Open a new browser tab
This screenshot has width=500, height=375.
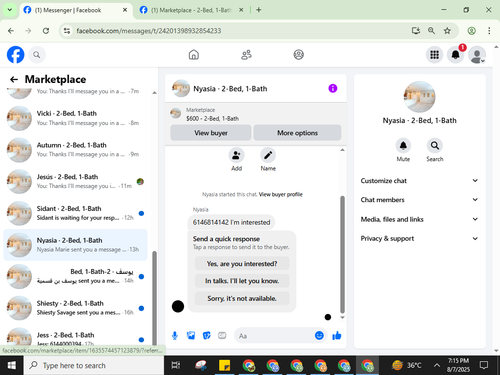[x=259, y=10]
